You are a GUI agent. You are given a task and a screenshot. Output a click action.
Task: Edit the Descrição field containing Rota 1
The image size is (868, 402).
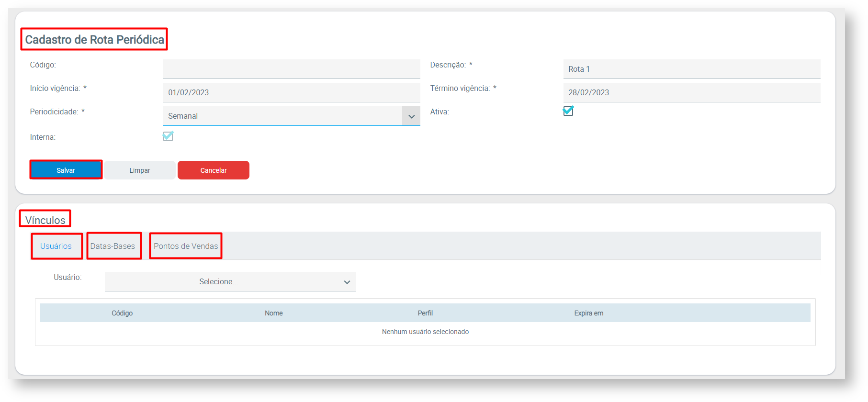691,69
